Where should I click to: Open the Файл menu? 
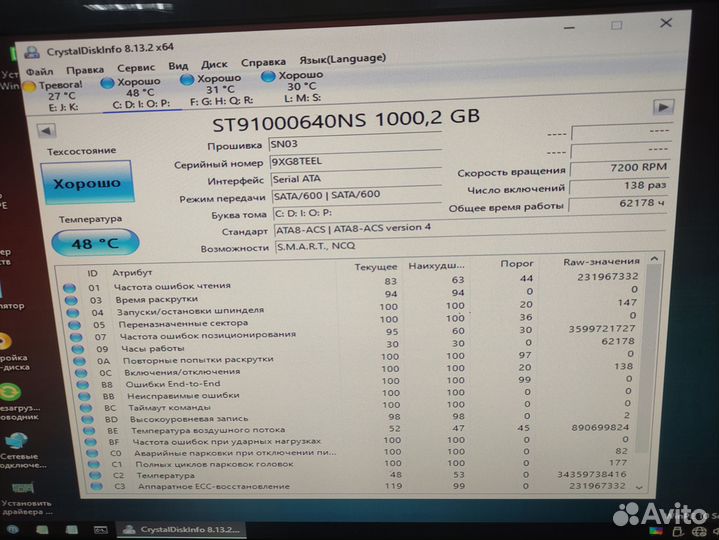click(x=39, y=72)
